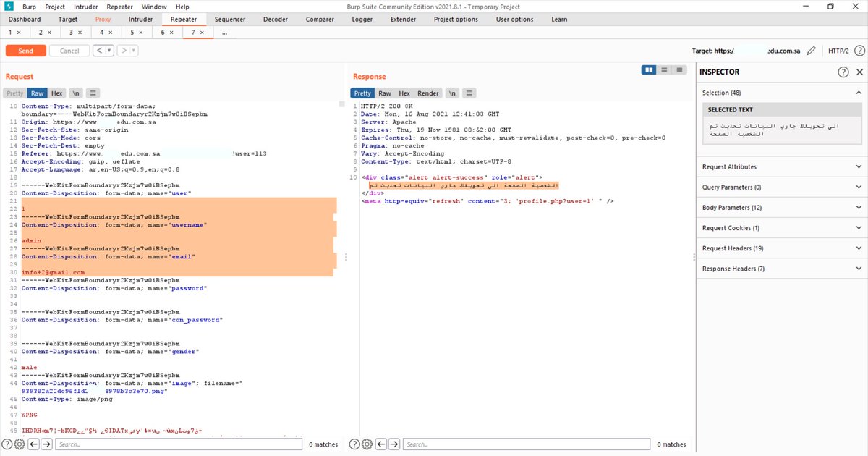
Task: Switch to the Extender tab
Action: point(404,20)
